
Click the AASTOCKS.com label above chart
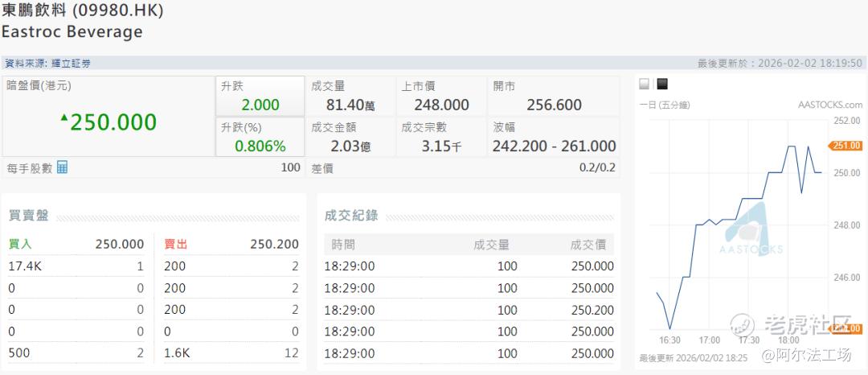[x=829, y=105]
